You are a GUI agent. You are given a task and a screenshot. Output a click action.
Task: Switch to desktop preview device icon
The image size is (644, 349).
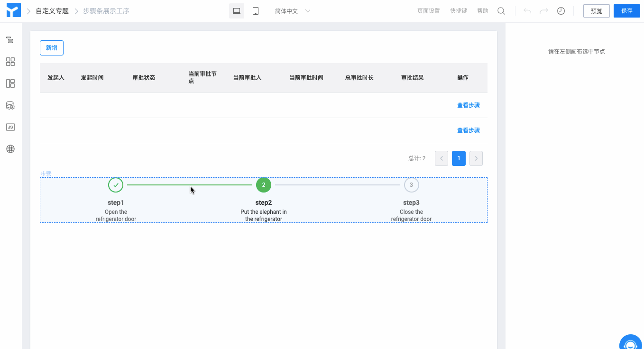pos(237,11)
